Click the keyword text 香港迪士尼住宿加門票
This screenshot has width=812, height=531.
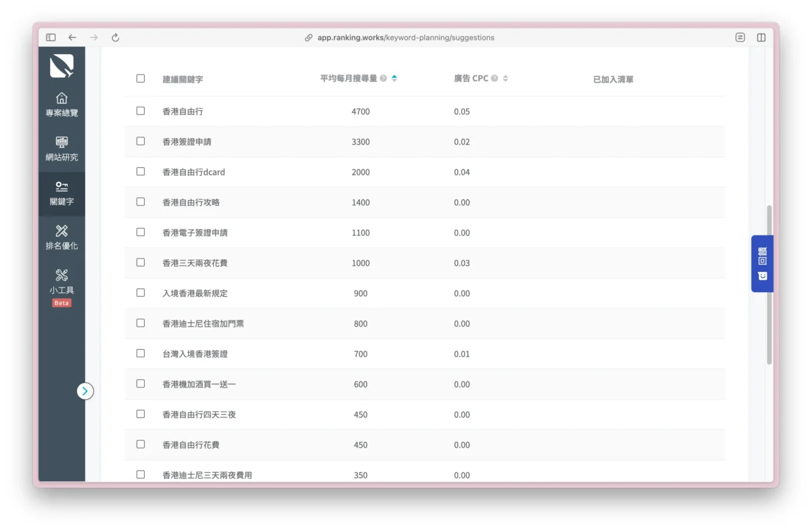coord(203,324)
